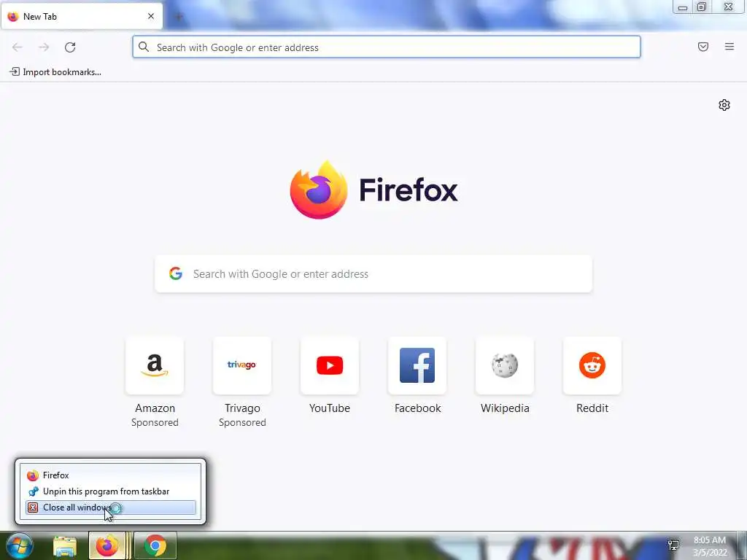Open the taskbar clock showing 8:05 AM
The width and height of the screenshot is (747, 560).
[x=710, y=546]
